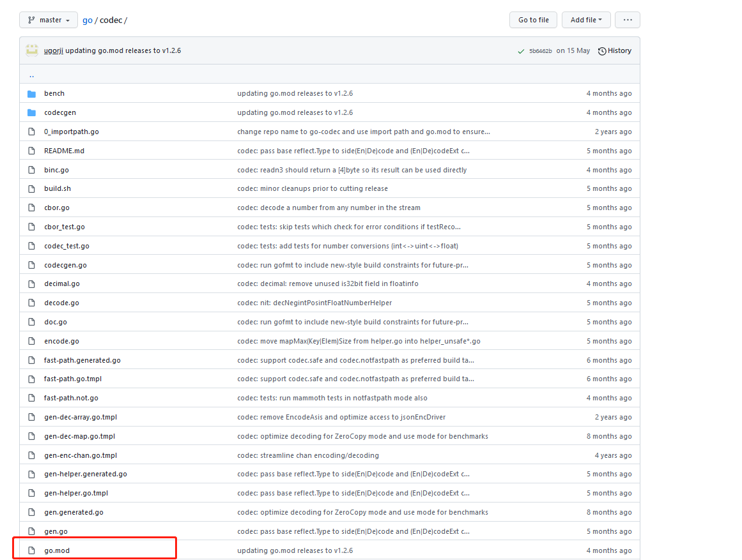Open the parent directory via double-dot entry

click(x=31, y=74)
